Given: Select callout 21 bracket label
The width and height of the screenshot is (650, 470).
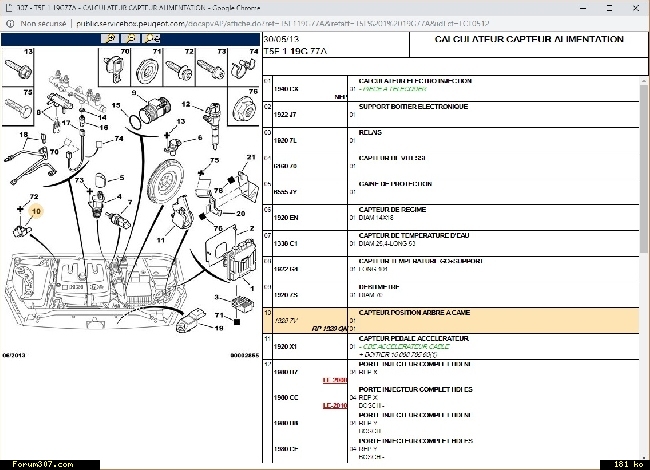Looking at the screenshot, I should click(x=251, y=157).
